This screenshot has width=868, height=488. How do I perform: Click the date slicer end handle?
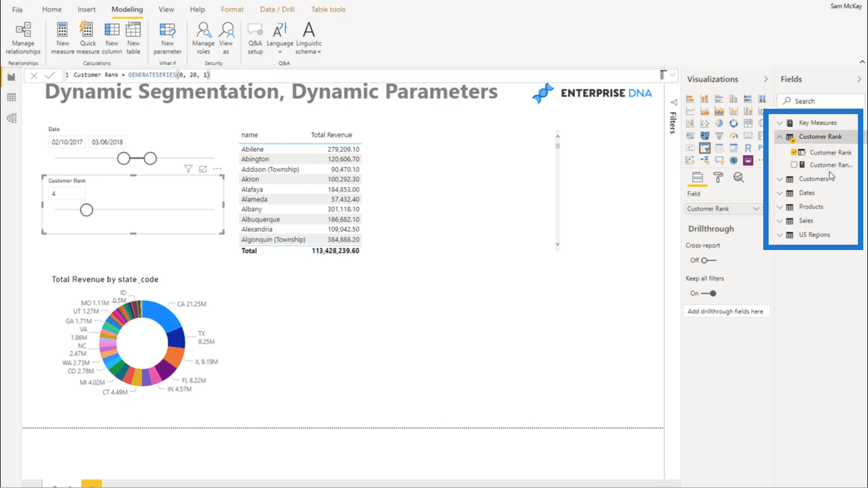150,158
